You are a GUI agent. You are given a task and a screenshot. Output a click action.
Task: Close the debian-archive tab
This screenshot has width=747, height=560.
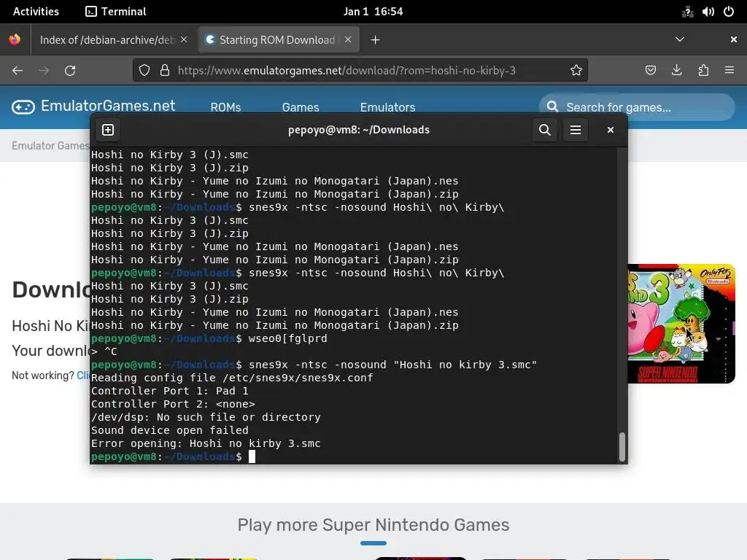point(184,40)
